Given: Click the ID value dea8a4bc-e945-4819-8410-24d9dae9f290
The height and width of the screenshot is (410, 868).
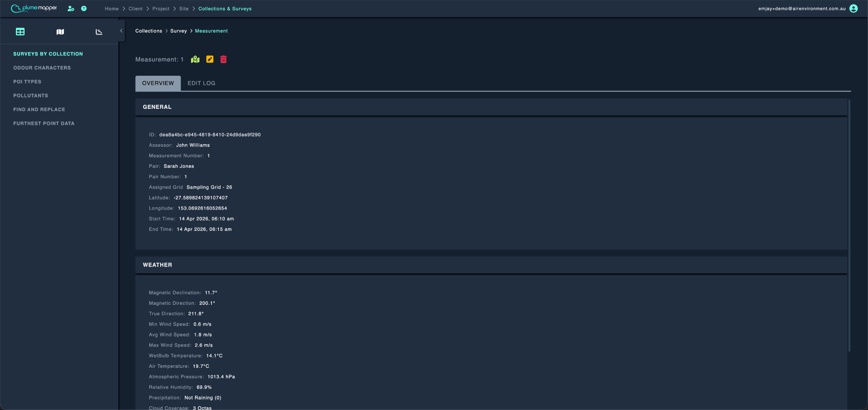Looking at the screenshot, I should [x=210, y=135].
